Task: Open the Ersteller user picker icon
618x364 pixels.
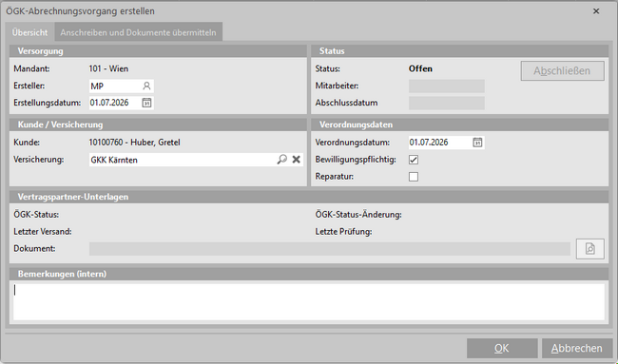Action: pos(146,86)
